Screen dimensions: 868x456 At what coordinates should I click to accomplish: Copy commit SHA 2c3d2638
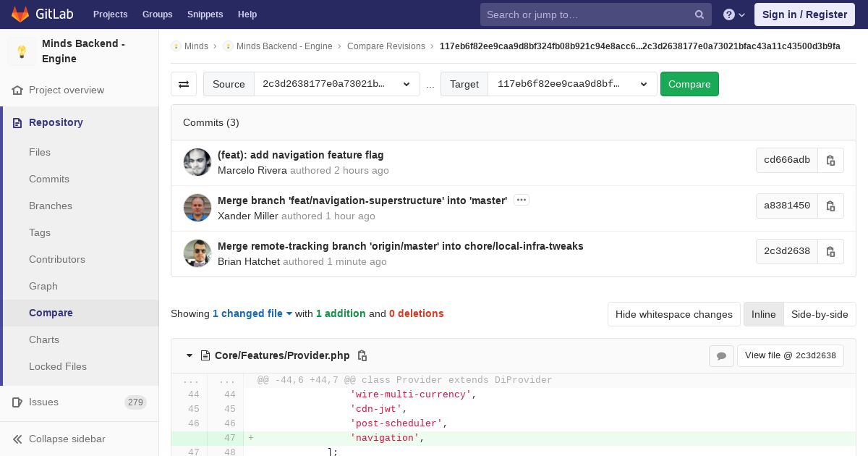(x=830, y=251)
